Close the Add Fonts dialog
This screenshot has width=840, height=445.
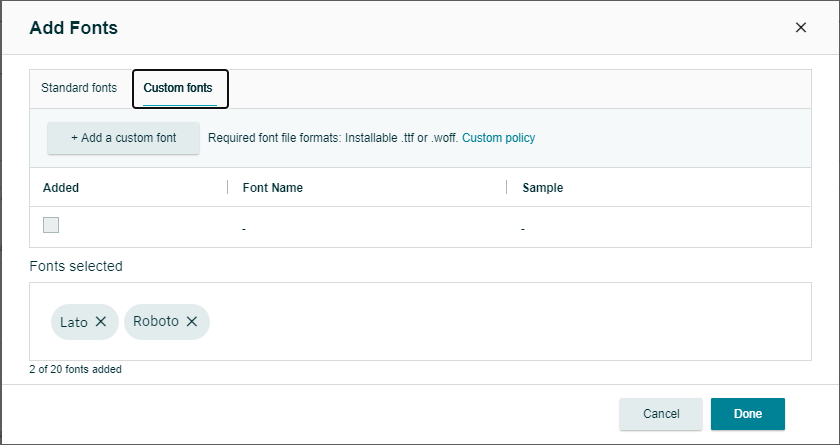pyautogui.click(x=800, y=28)
